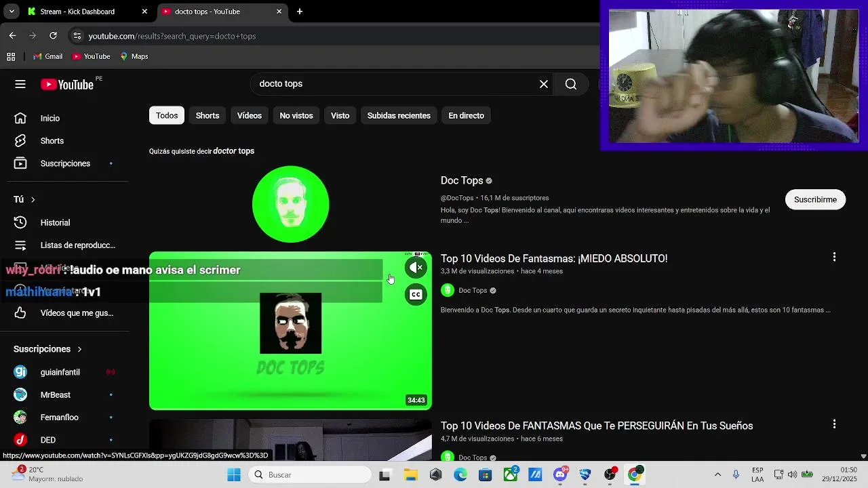Open the Doc Tops channel name

tap(462, 180)
